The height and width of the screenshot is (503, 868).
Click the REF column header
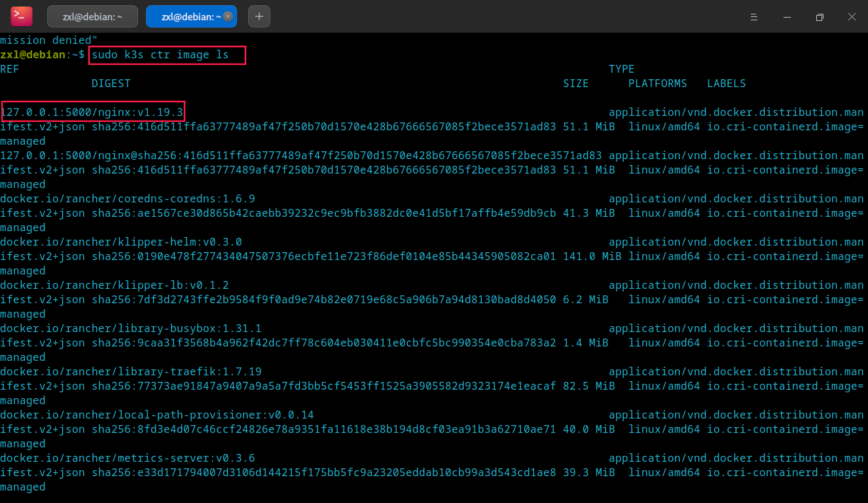[9, 69]
